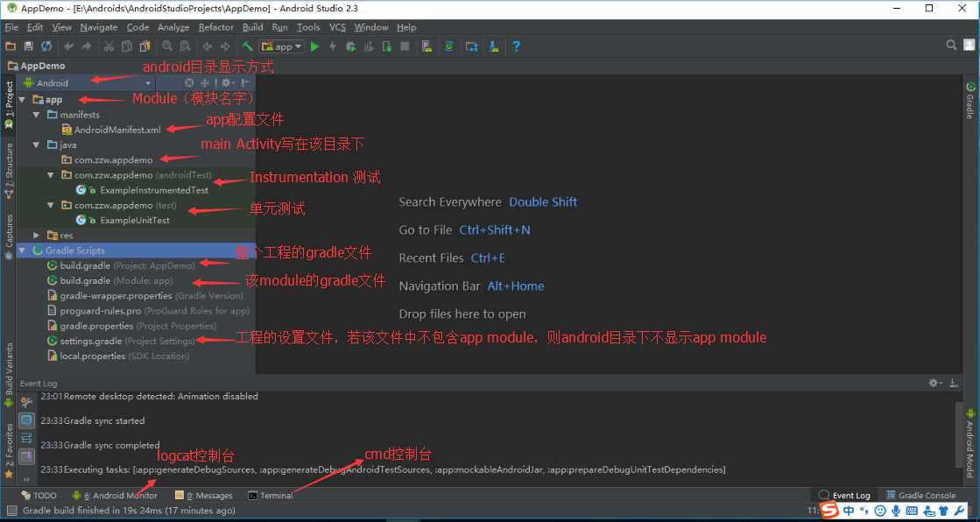Collapse the app module tree node
The width and height of the screenshot is (980, 522).
pyautogui.click(x=23, y=99)
